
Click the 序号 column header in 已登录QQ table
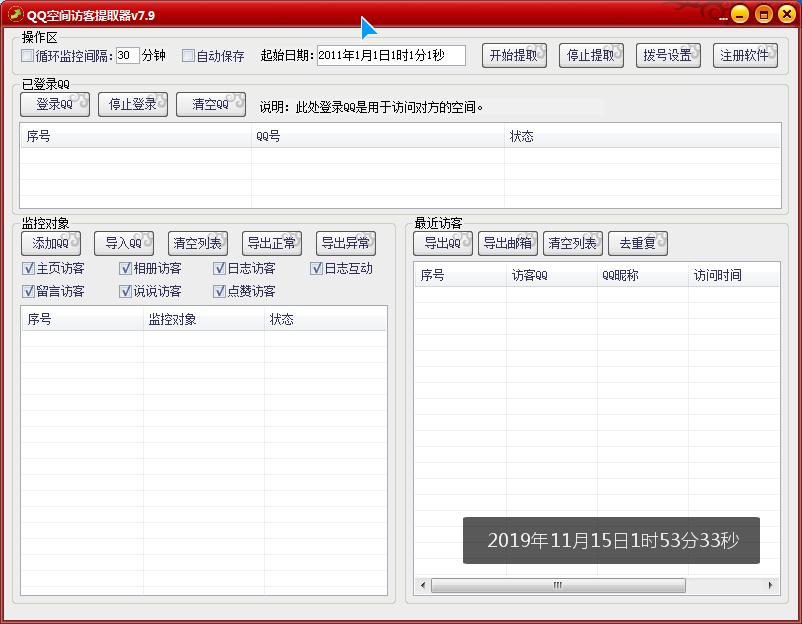coord(136,136)
